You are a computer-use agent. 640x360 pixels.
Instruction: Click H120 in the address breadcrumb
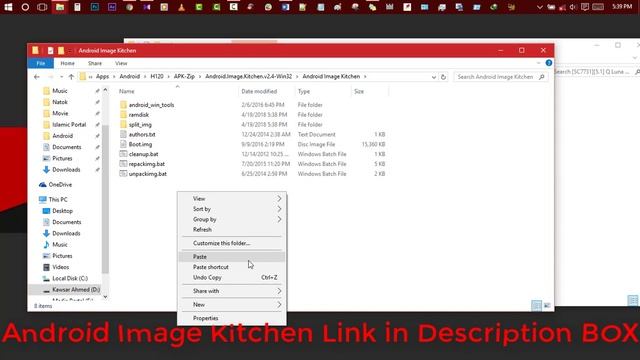(x=157, y=76)
